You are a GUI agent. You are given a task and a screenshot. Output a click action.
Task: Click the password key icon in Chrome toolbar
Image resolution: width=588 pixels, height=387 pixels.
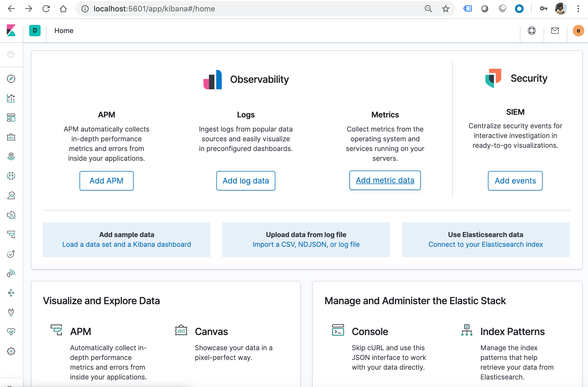(x=543, y=9)
